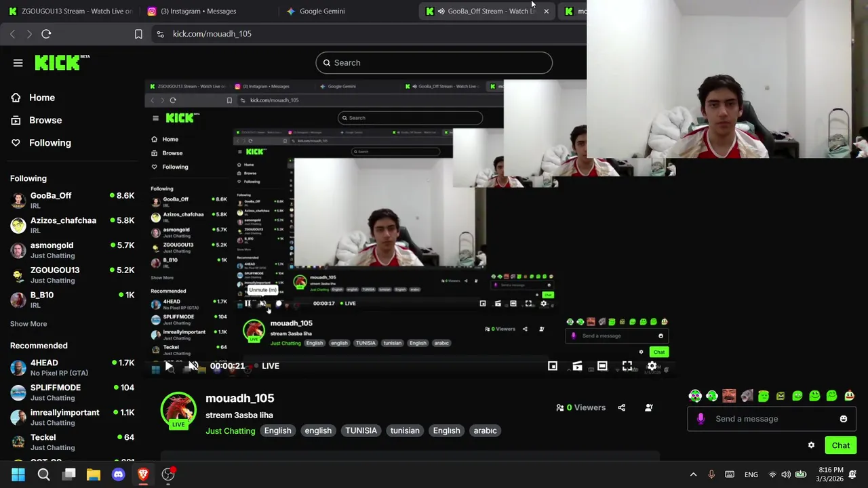Screen dimensions: 868x488
Task: Insert the laughing man face emote
Action: [729, 396]
